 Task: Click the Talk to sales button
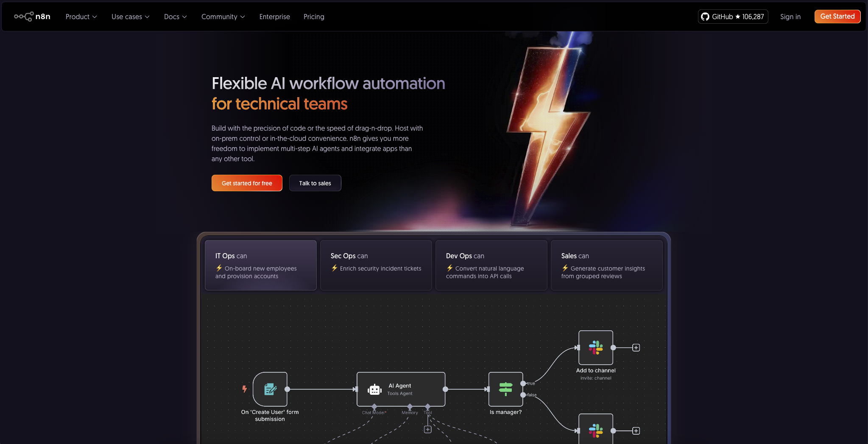pos(315,183)
